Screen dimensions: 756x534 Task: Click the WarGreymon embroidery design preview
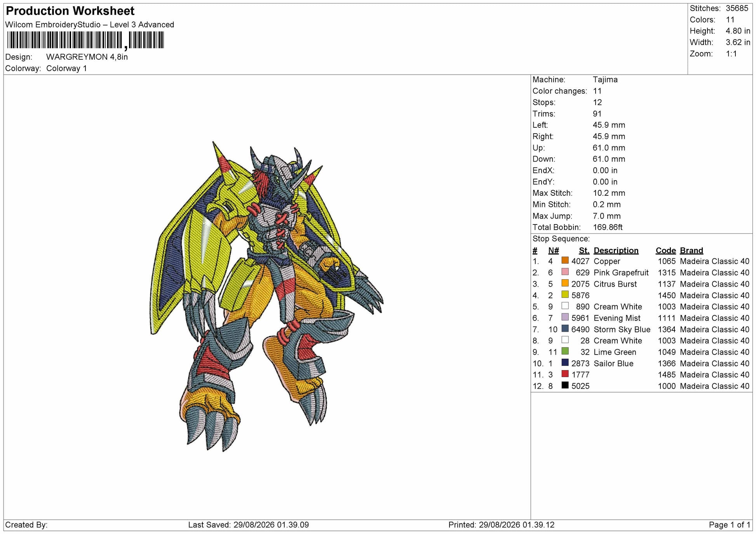[x=267, y=296]
